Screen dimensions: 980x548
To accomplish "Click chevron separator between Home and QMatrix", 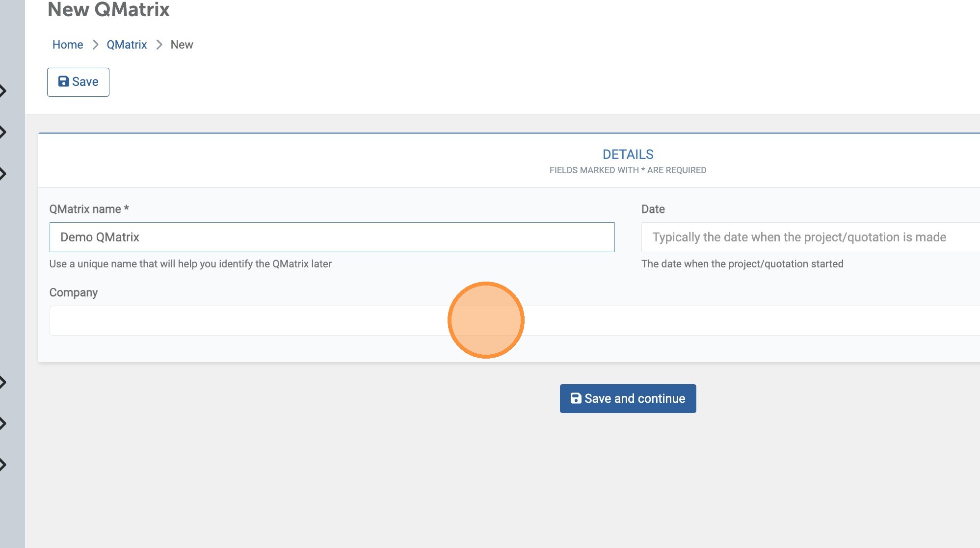I will (95, 45).
